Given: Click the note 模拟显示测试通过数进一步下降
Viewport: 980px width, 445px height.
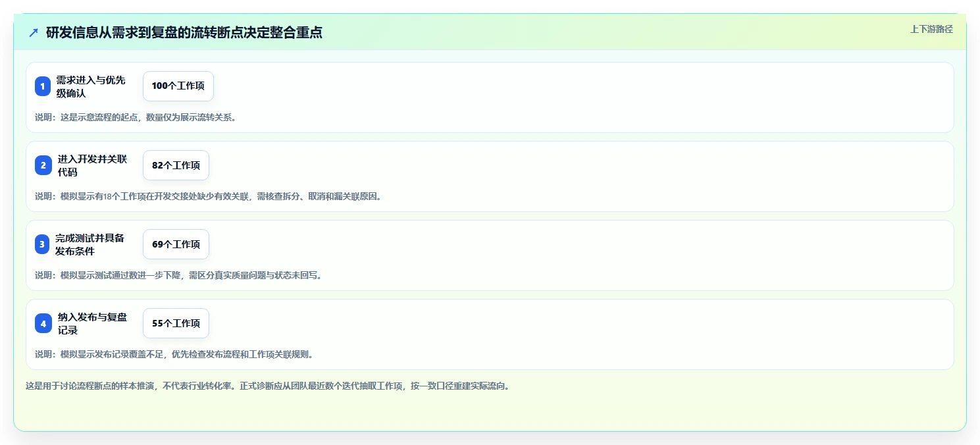Looking at the screenshot, I should (x=178, y=275).
